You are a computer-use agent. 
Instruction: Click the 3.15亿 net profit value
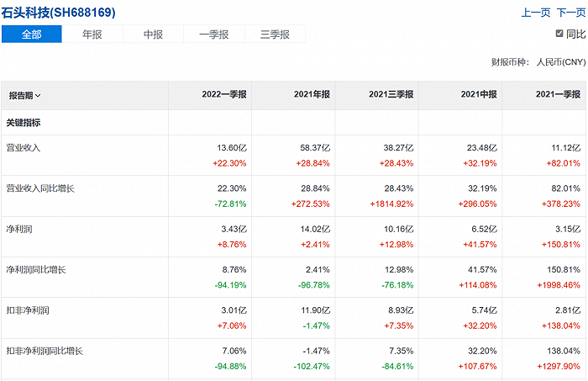[x=568, y=229]
